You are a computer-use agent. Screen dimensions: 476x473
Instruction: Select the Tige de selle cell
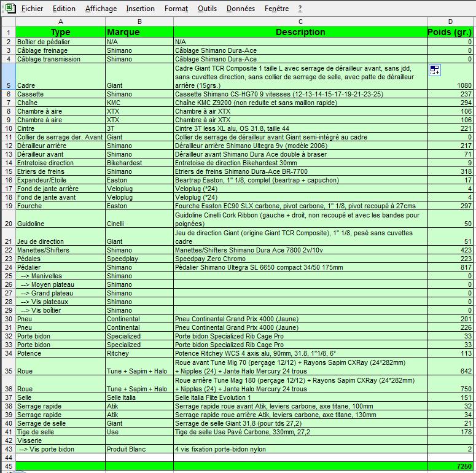coord(60,432)
